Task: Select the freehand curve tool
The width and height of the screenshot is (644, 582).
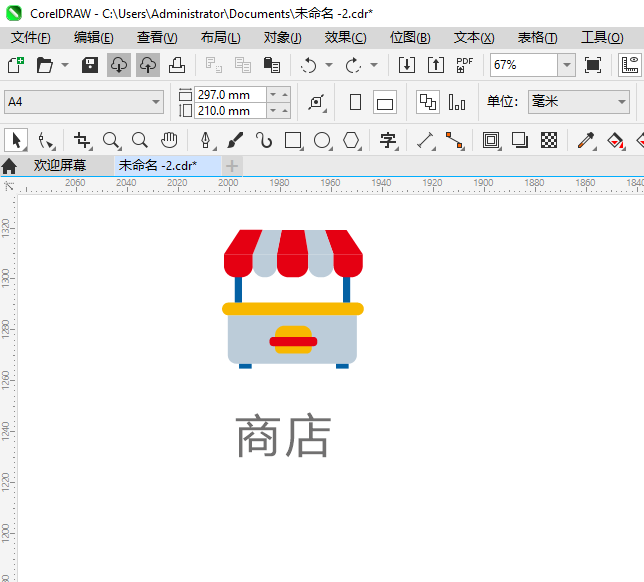Action: point(264,140)
